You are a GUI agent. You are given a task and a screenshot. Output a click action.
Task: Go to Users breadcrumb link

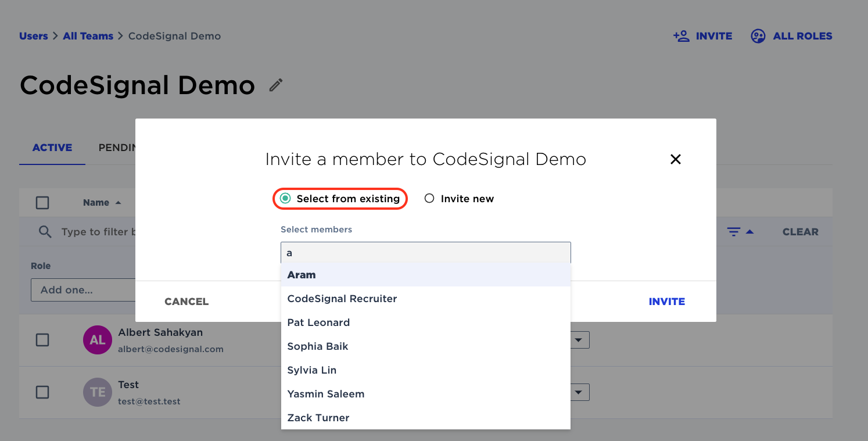33,36
